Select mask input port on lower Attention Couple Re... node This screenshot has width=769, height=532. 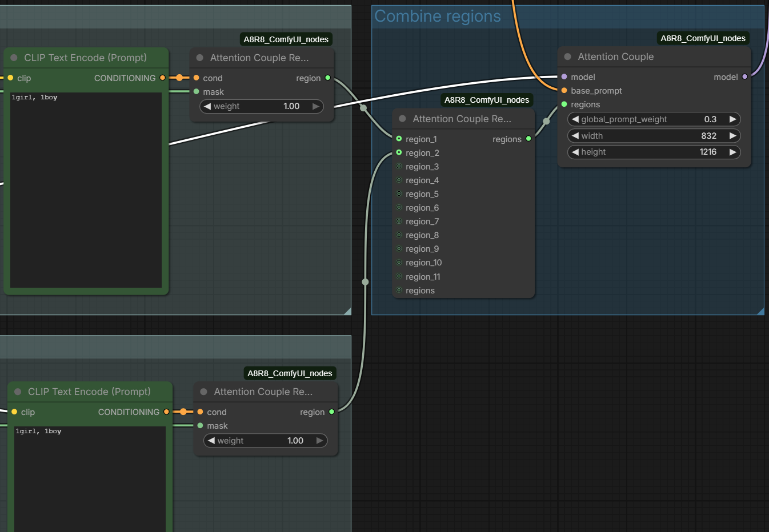(x=200, y=425)
